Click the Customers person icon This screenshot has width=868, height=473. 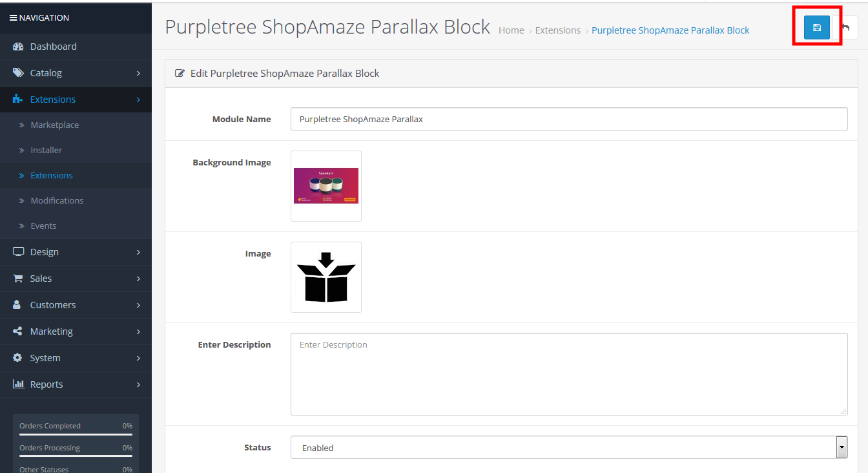pos(18,305)
